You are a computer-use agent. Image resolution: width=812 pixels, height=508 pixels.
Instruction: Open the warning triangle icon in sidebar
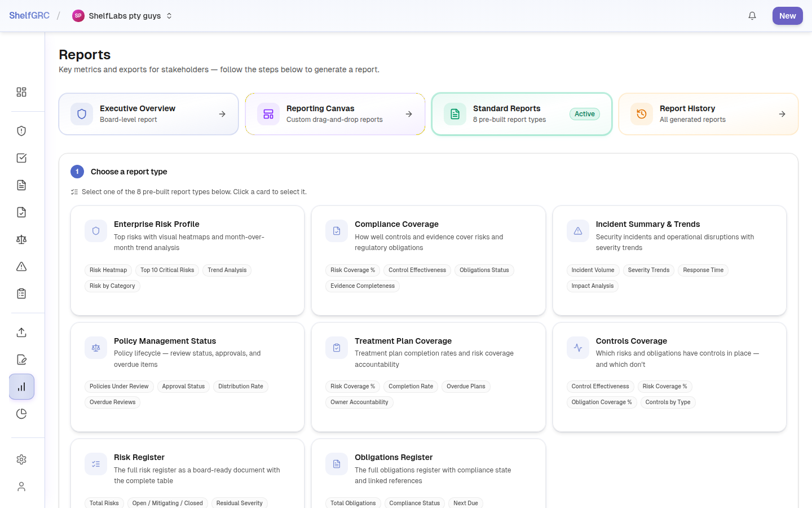pos(21,266)
